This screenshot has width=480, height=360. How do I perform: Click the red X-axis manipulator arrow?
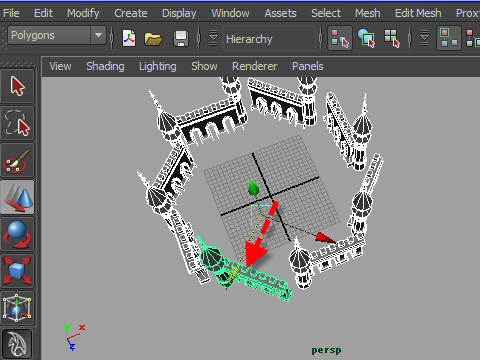(325, 237)
